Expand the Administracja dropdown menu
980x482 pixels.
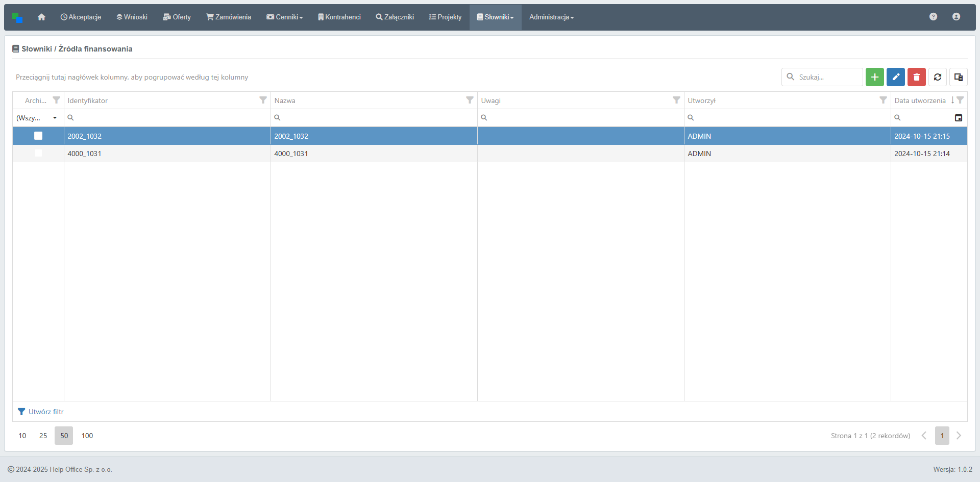551,17
